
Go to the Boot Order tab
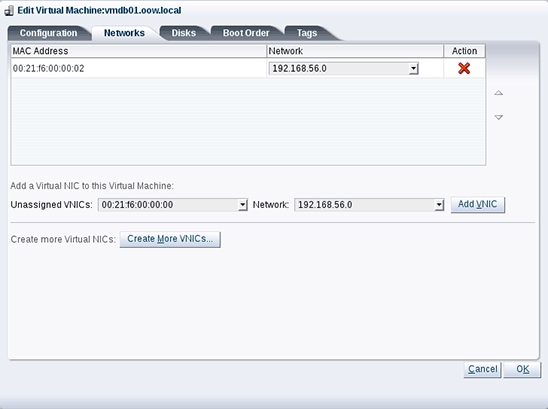tap(246, 33)
